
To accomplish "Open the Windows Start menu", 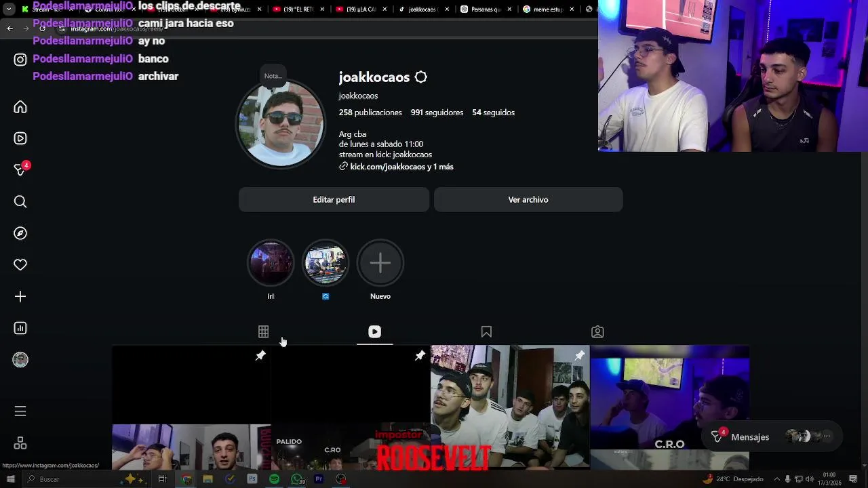I will pos(10,479).
